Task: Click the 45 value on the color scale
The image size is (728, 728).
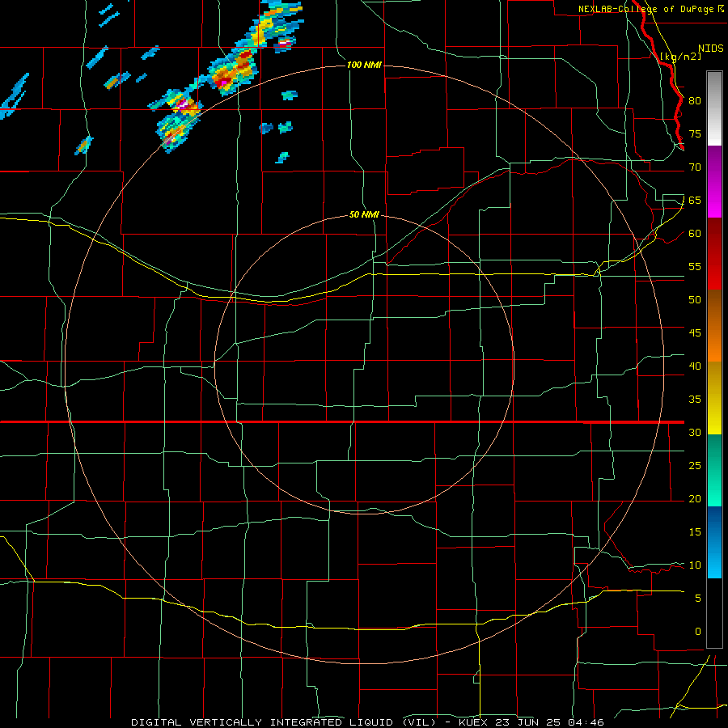Action: point(695,333)
